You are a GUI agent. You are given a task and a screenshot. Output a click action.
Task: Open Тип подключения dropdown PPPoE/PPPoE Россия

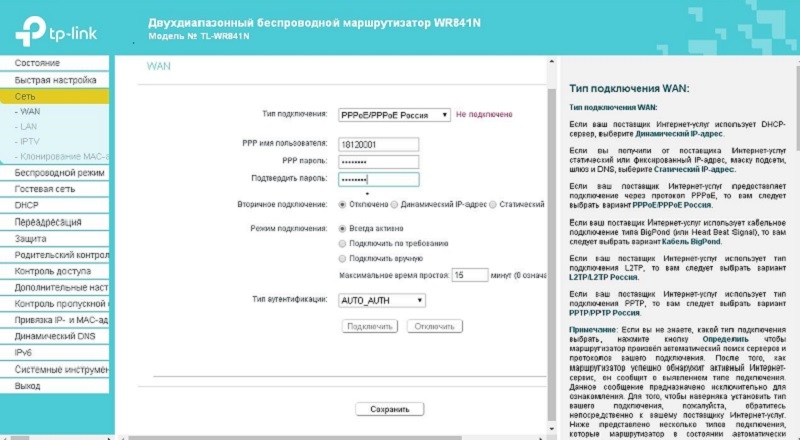pos(394,115)
